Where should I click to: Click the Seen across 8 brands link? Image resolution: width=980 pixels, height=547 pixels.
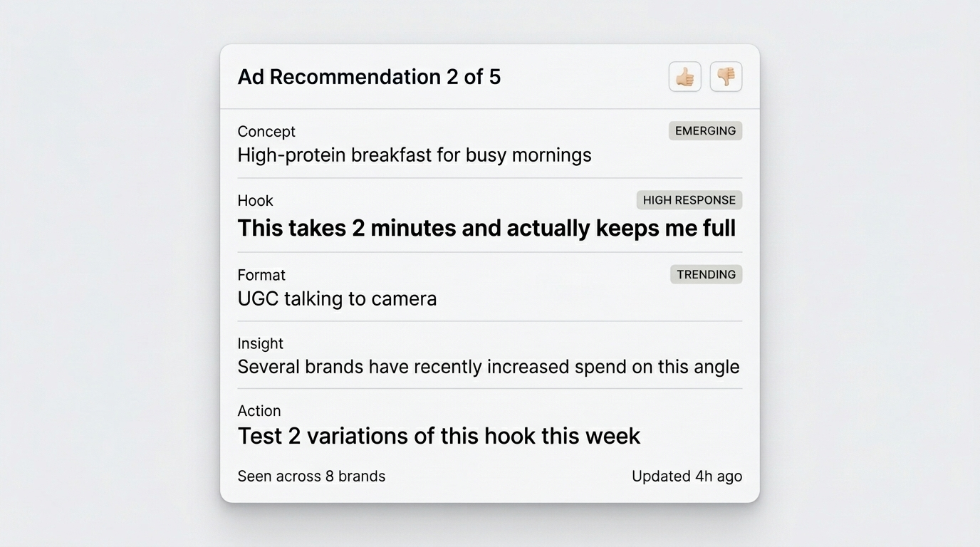coord(311,476)
